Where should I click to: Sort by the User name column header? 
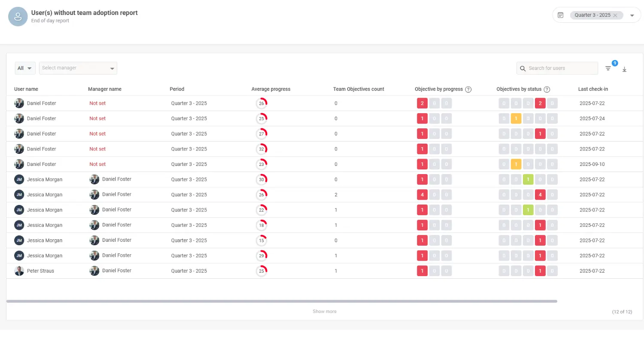tap(26, 89)
